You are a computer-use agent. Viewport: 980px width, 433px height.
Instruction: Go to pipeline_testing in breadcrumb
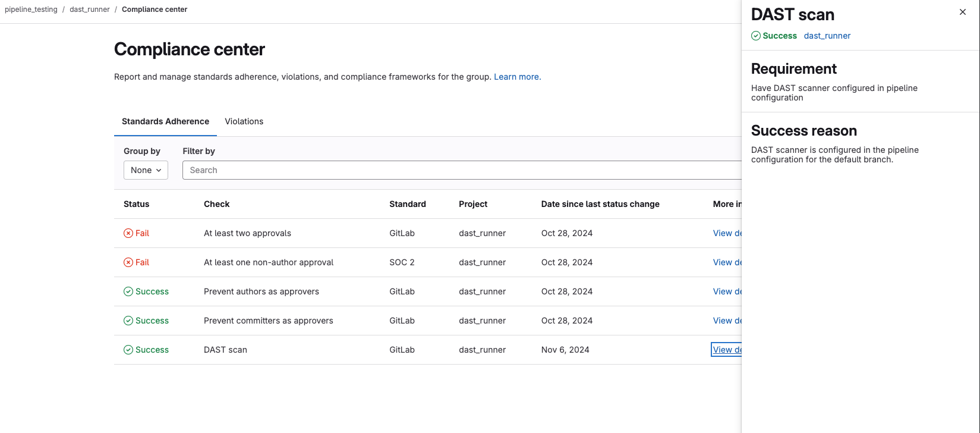31,10
